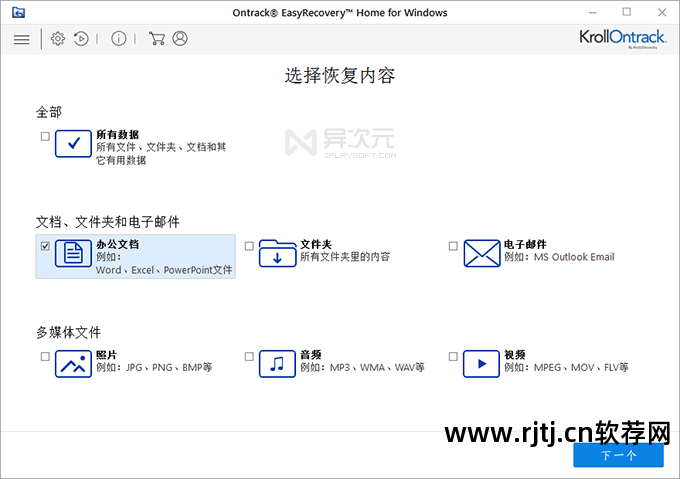
Task: Click the 文档、文件夹和电子邮件 section heading
Action: pos(108,222)
